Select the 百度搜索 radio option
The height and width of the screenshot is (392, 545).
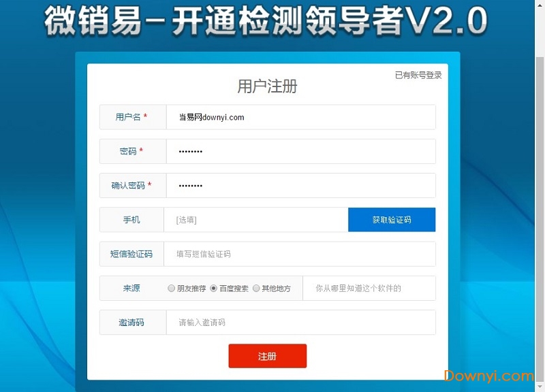213,288
